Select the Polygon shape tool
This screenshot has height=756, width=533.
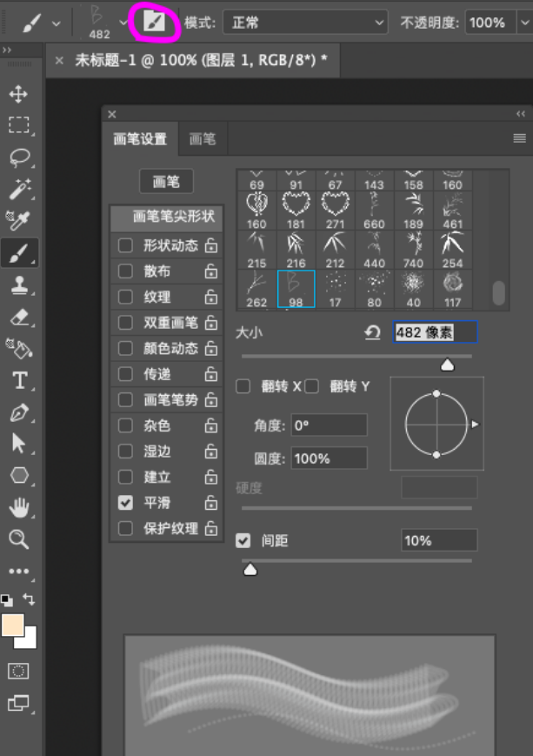(19, 475)
